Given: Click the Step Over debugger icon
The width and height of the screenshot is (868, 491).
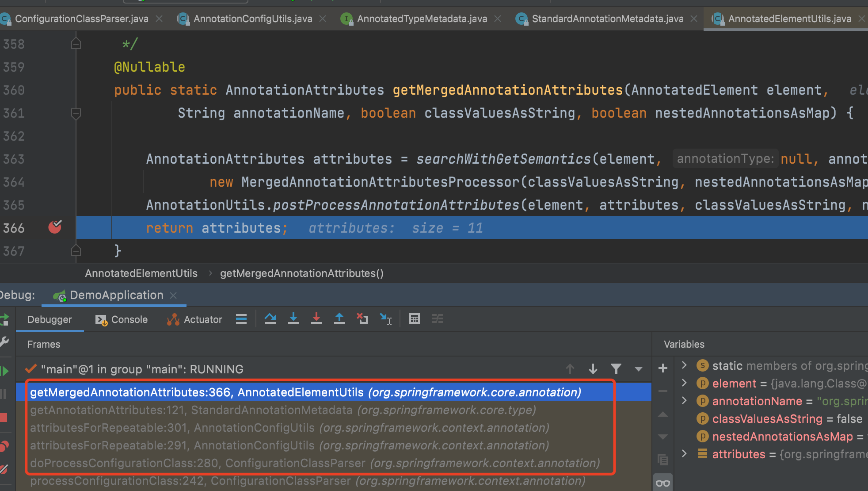Looking at the screenshot, I should [270, 319].
